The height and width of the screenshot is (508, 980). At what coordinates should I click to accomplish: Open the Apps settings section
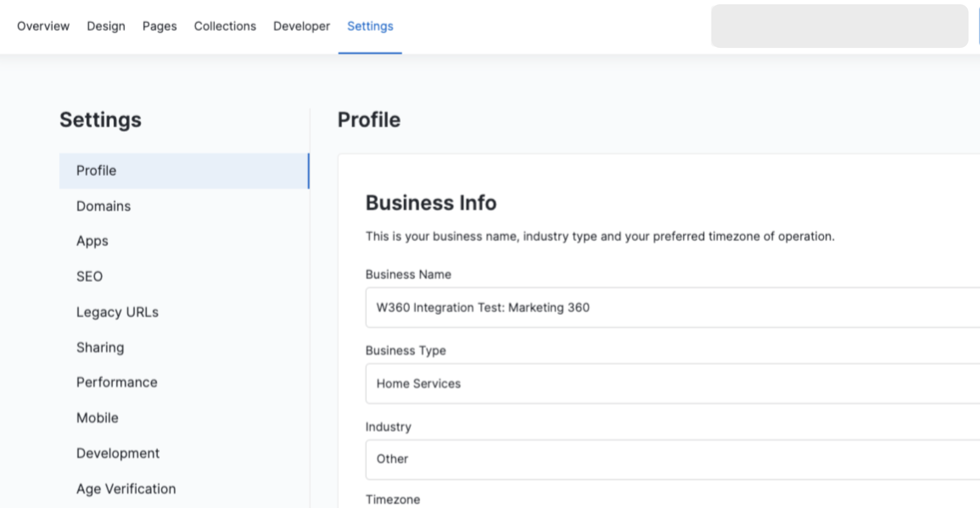92,241
